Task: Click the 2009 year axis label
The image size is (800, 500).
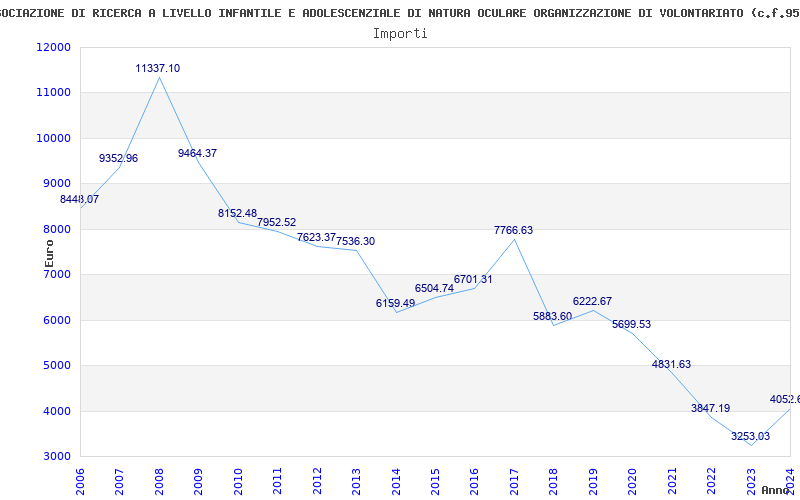Action: pos(198,481)
